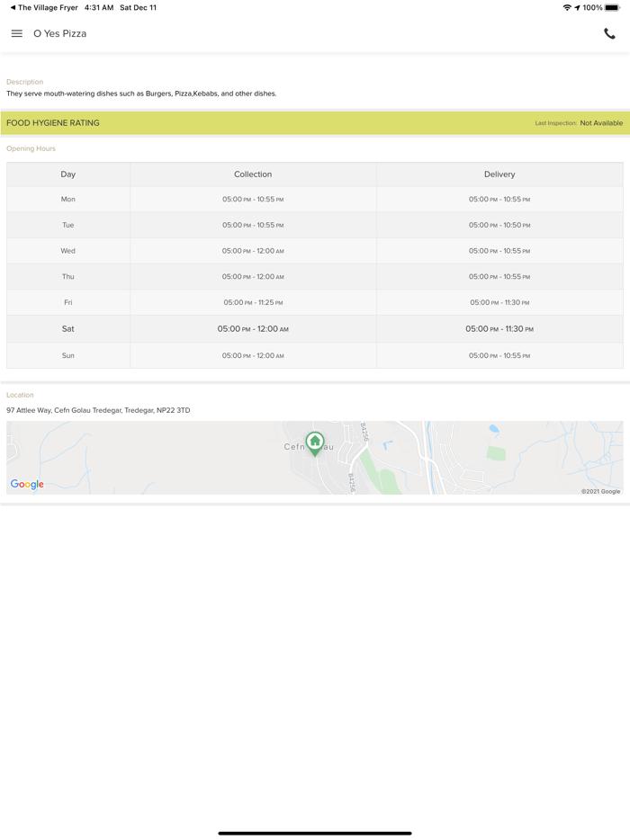Select the 97 Attlee Way address text

98,410
